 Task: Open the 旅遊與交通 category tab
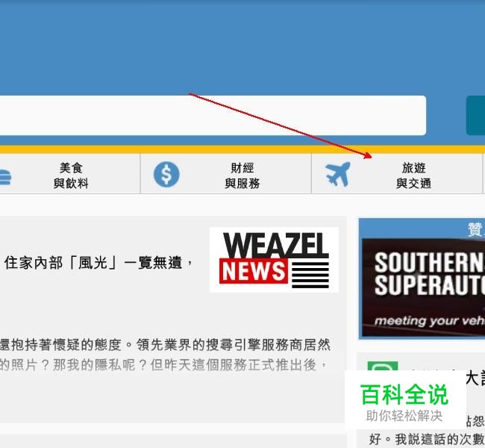click(397, 174)
